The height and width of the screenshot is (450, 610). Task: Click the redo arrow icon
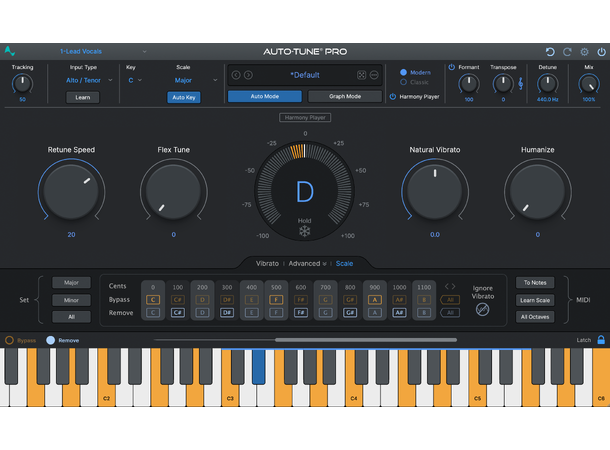tap(567, 52)
